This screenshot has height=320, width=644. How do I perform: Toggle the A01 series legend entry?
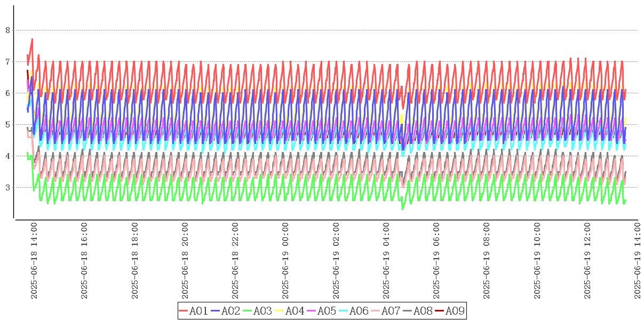[198, 311]
